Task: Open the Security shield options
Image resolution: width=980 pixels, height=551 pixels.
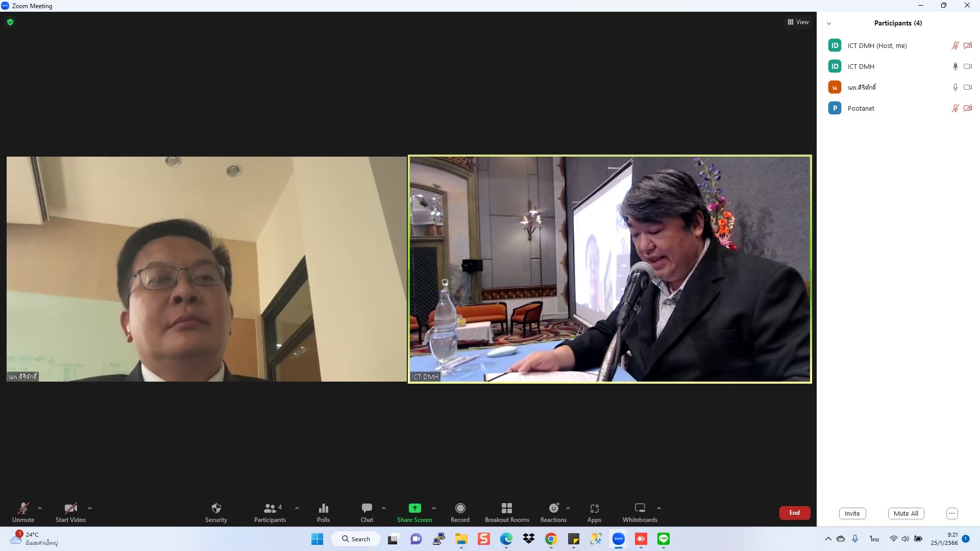Action: [216, 512]
